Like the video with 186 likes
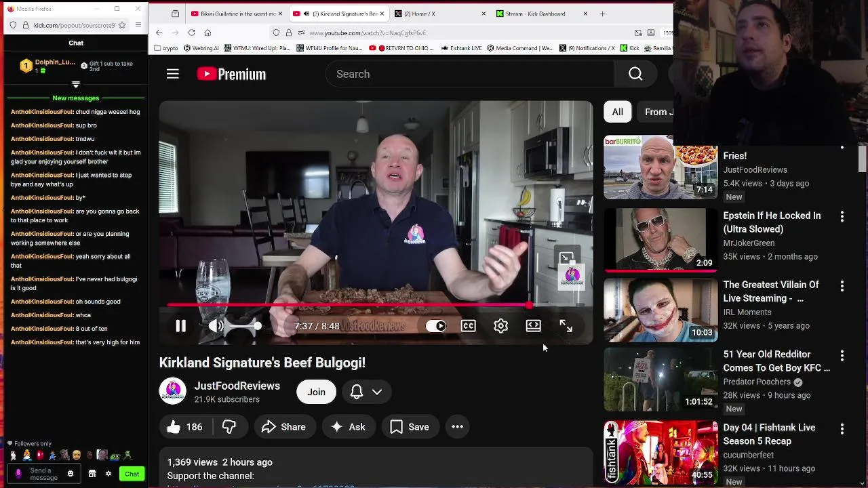Viewport: 868px width, 488px height. tap(185, 427)
